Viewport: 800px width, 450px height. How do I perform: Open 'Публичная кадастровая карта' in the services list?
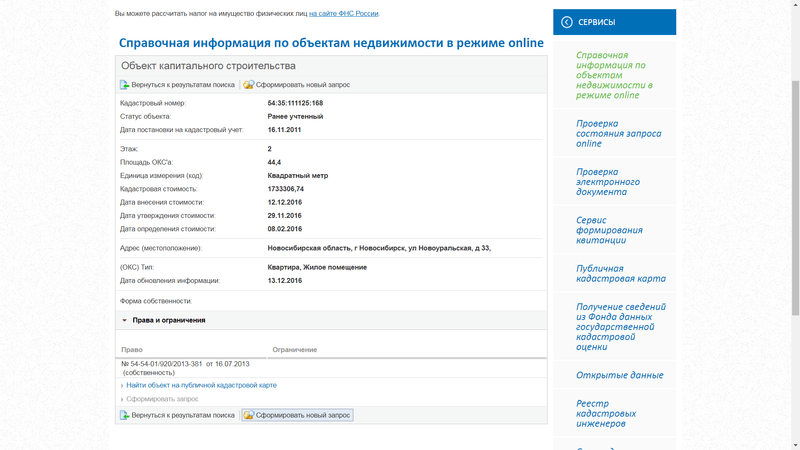pos(620,273)
